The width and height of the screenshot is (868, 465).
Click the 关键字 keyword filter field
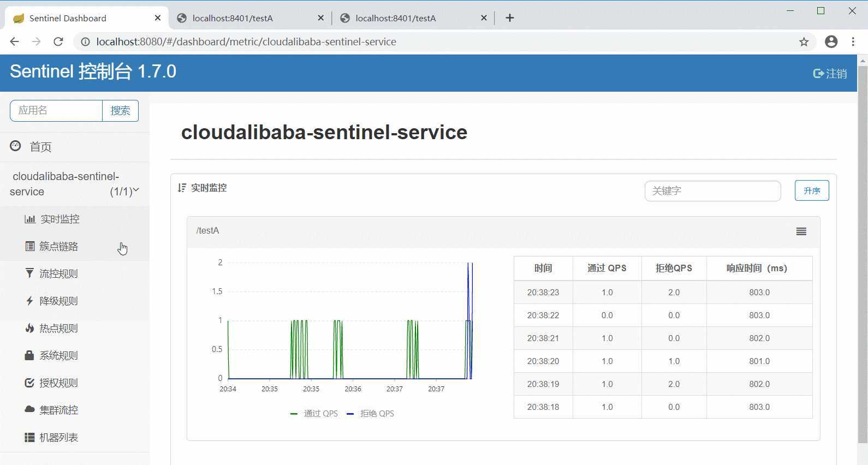click(x=712, y=191)
